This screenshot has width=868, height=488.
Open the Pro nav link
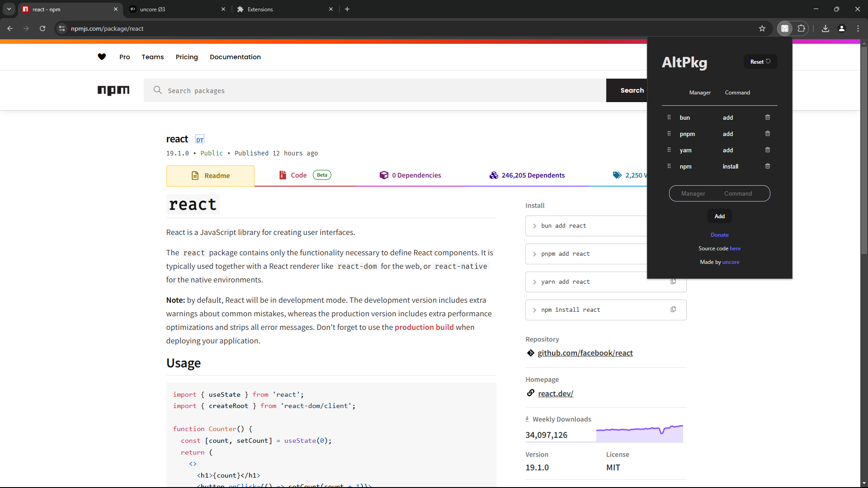tap(124, 57)
